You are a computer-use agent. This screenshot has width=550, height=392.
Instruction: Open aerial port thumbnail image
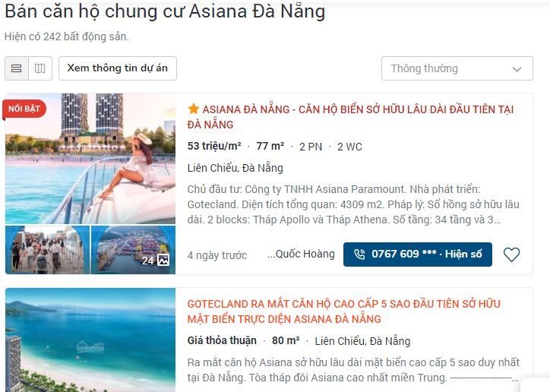pyautogui.click(x=133, y=250)
